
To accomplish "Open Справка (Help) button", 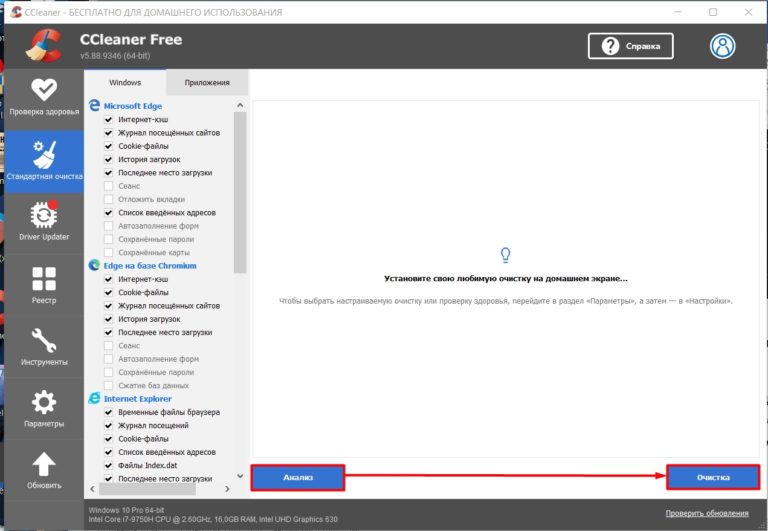I will click(x=630, y=46).
